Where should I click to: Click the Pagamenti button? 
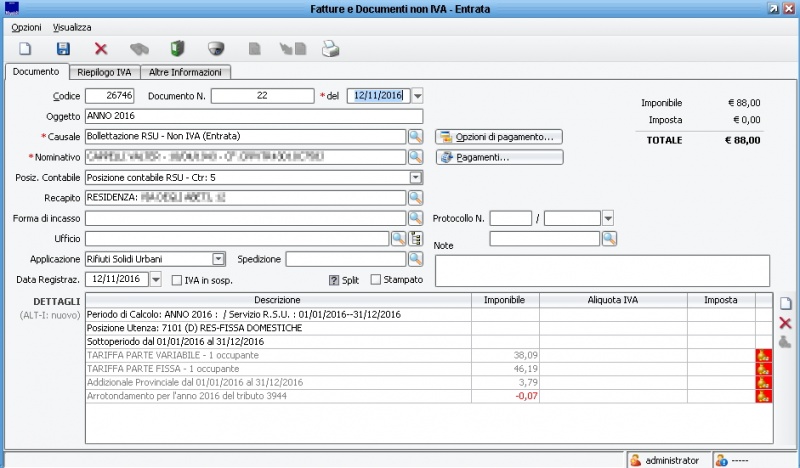pos(499,157)
